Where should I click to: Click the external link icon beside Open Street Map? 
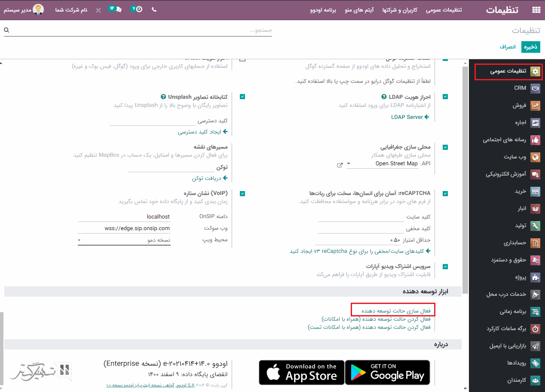point(340,165)
